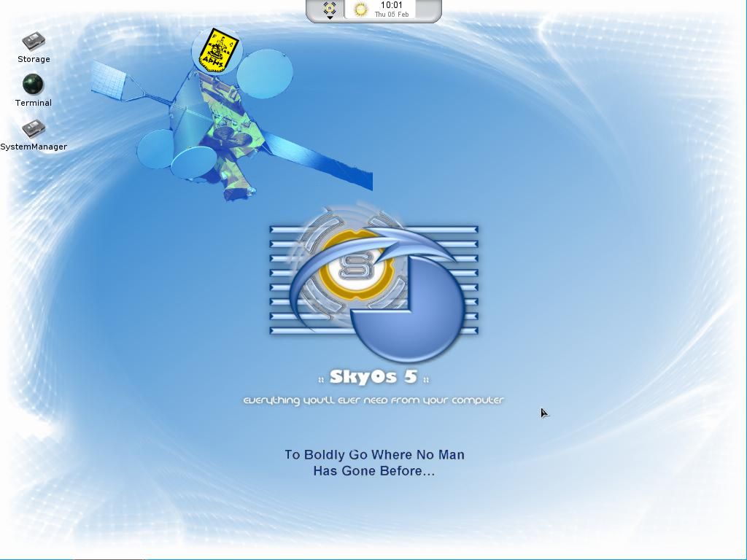Image resolution: width=747 pixels, height=560 pixels.
Task: Click "To Boldly Go Where No Man" text
Action: pyautogui.click(x=374, y=455)
